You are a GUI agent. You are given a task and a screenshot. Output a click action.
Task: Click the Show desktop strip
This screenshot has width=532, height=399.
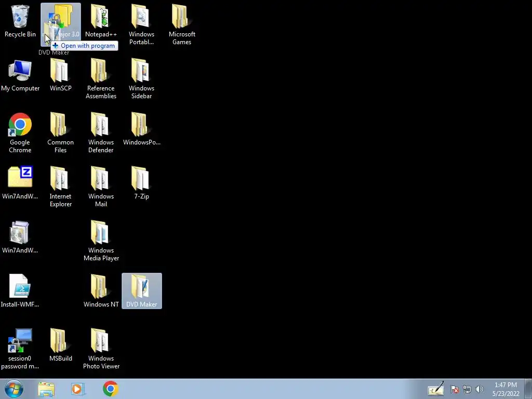click(x=528, y=389)
